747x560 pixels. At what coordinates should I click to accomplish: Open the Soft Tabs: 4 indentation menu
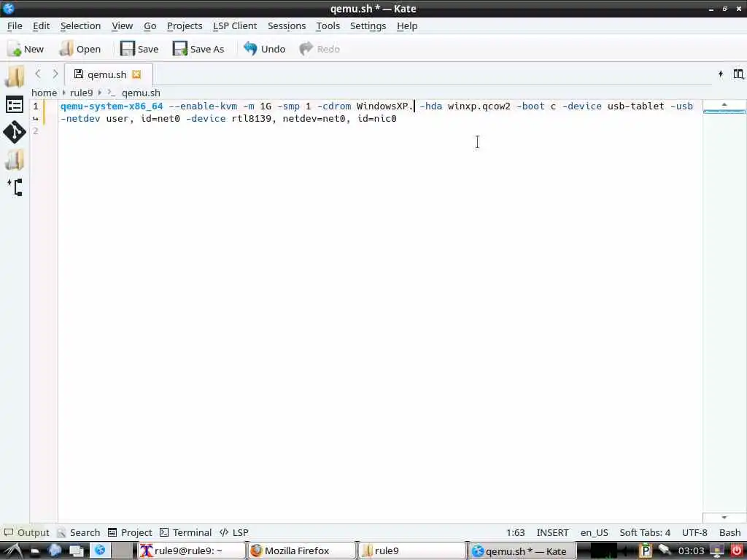coord(645,532)
